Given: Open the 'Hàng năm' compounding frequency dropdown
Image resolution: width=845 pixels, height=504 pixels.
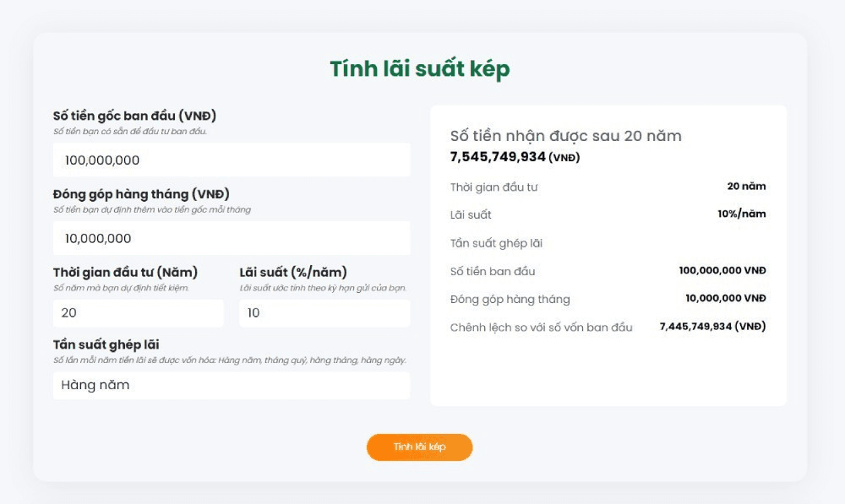Looking at the screenshot, I should coord(230,385).
